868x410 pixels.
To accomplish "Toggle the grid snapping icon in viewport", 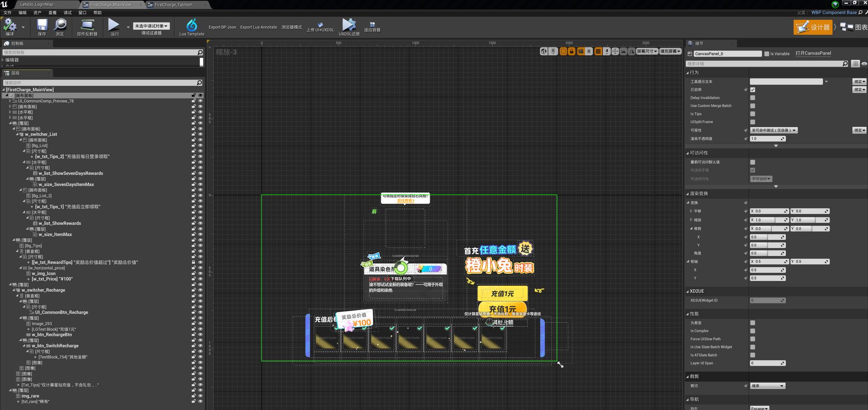I will click(x=598, y=51).
